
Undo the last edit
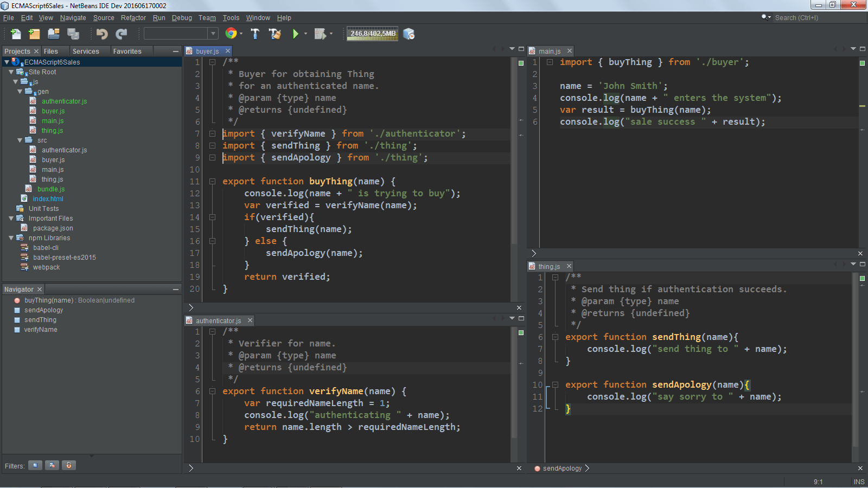(x=102, y=34)
